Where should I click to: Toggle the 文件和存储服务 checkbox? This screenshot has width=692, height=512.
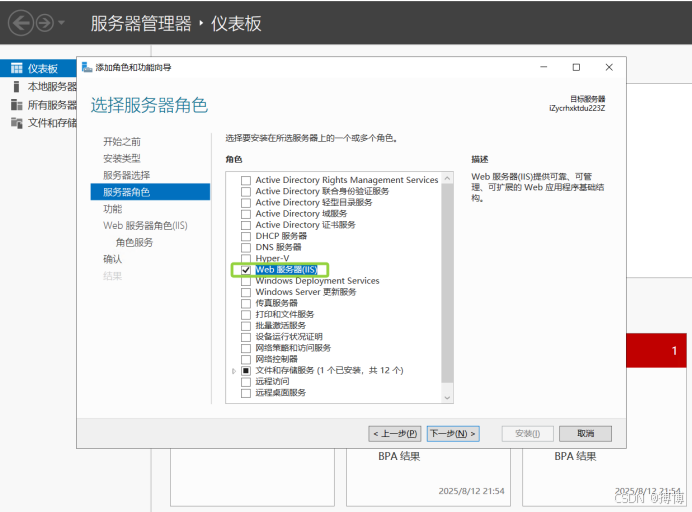(246, 370)
